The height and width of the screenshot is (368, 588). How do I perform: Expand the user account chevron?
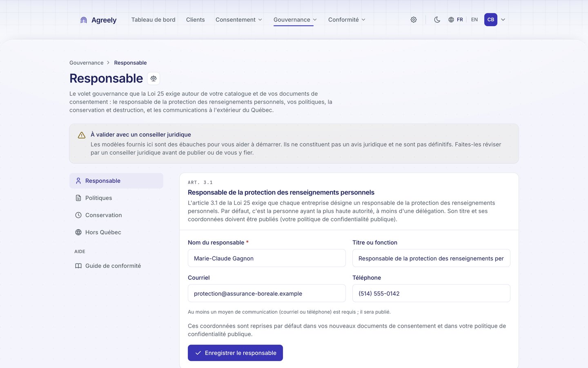coord(503,20)
